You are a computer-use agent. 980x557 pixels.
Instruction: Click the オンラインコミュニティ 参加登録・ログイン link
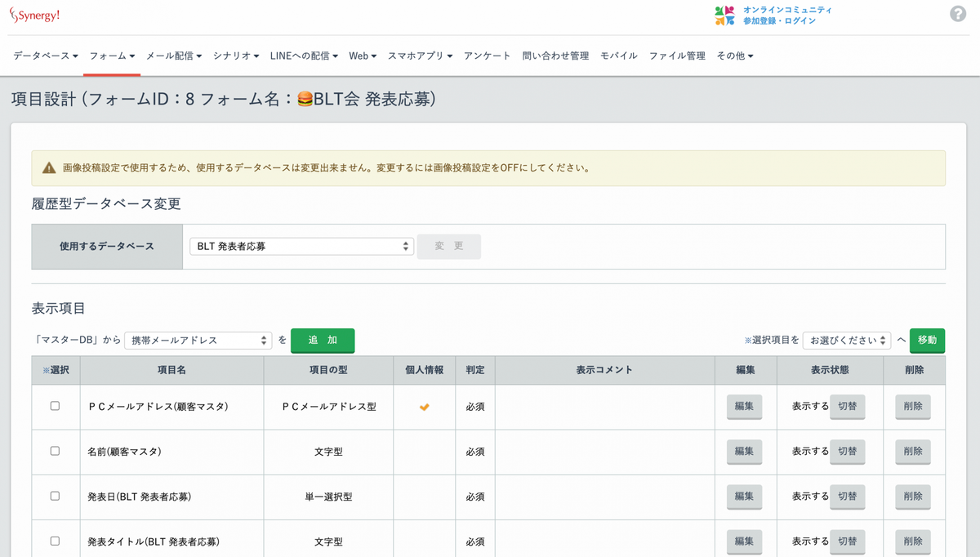(x=786, y=14)
